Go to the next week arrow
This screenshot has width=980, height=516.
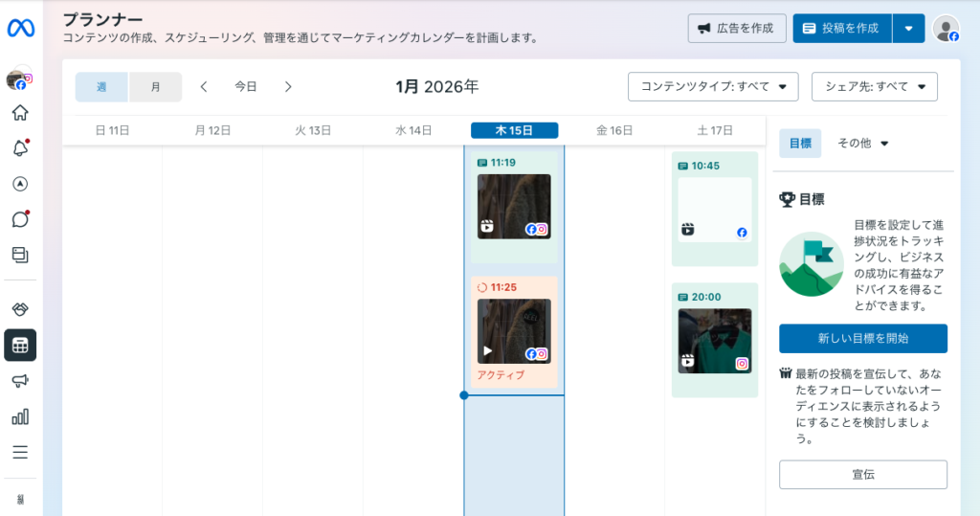pyautogui.click(x=288, y=87)
